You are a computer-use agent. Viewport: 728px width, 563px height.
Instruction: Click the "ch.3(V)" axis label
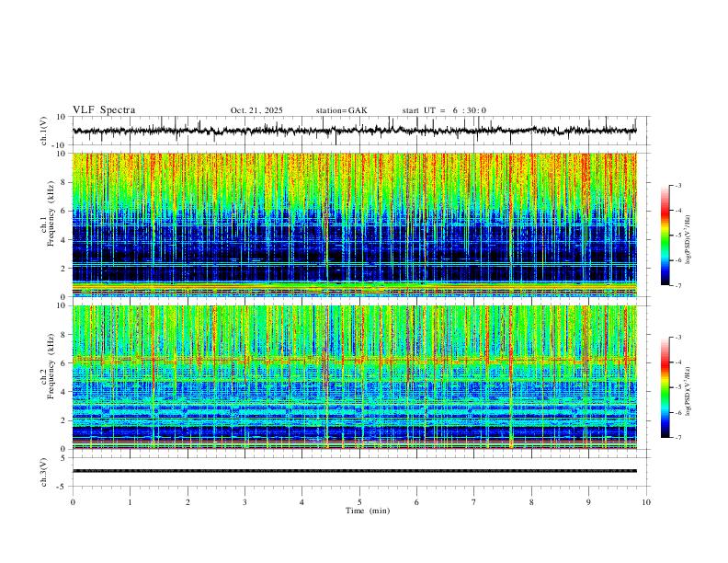pyautogui.click(x=44, y=472)
